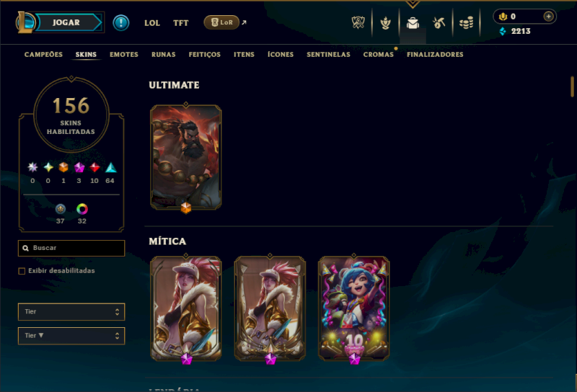Image resolution: width=577 pixels, height=392 pixels.
Task: Open the Loot hammer icon
Action: 439,23
